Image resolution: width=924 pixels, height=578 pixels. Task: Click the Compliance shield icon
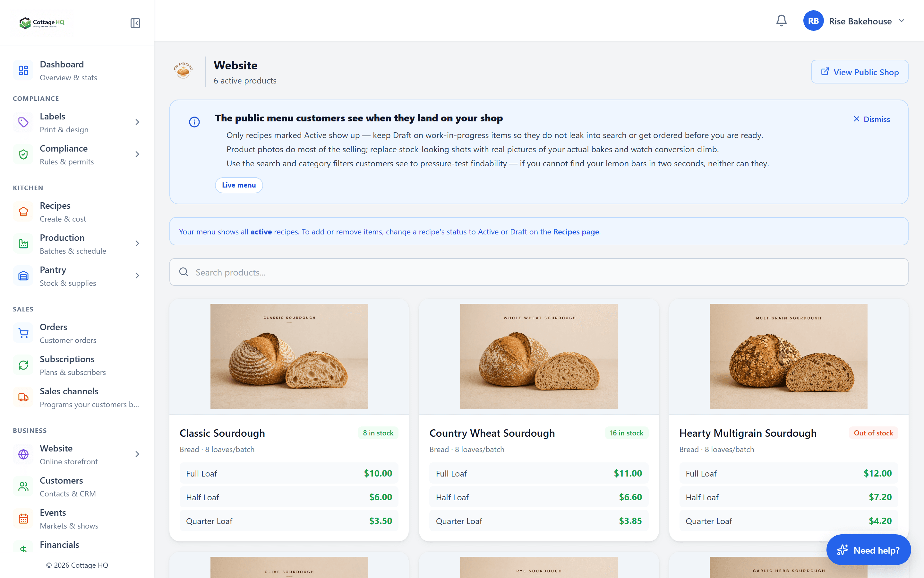(x=23, y=154)
